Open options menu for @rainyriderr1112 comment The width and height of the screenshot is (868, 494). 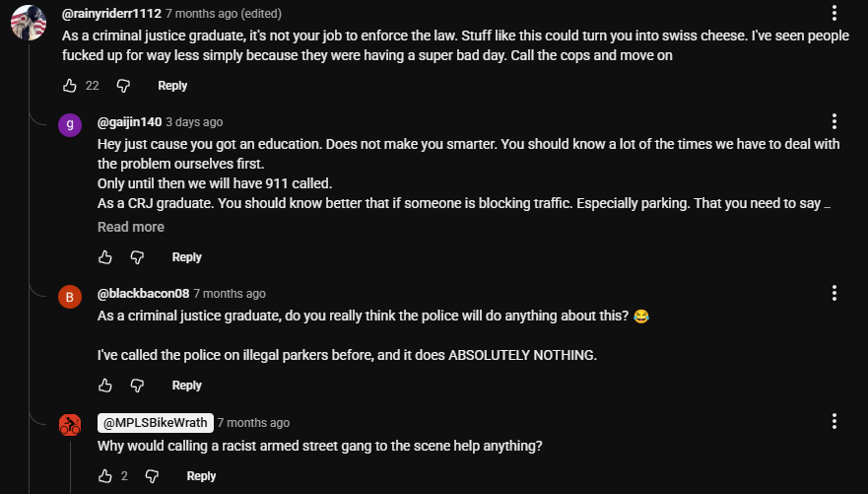click(x=835, y=13)
